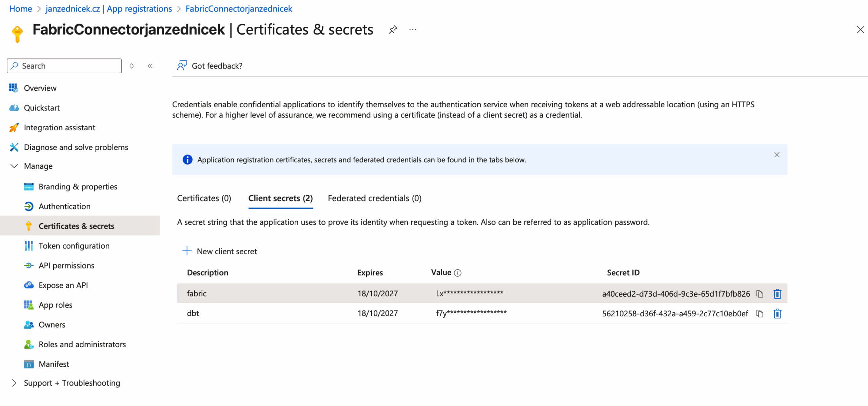The width and height of the screenshot is (868, 406).
Task: Delete the fabric client secret
Action: [x=777, y=294]
